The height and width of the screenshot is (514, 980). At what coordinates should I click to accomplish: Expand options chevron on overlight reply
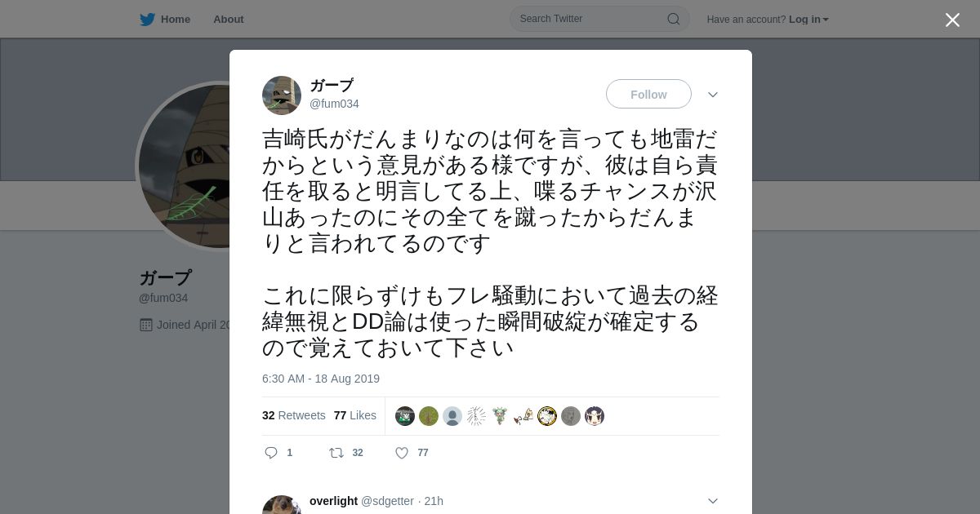coord(713,501)
